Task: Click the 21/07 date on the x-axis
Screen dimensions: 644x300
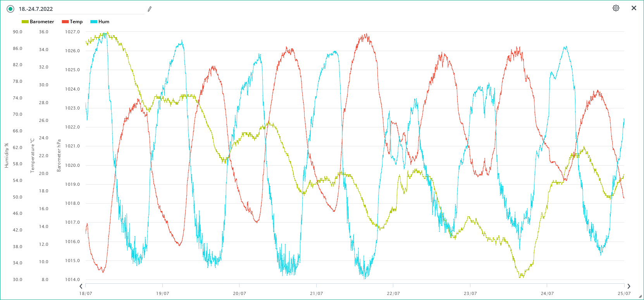Action: tap(316, 293)
